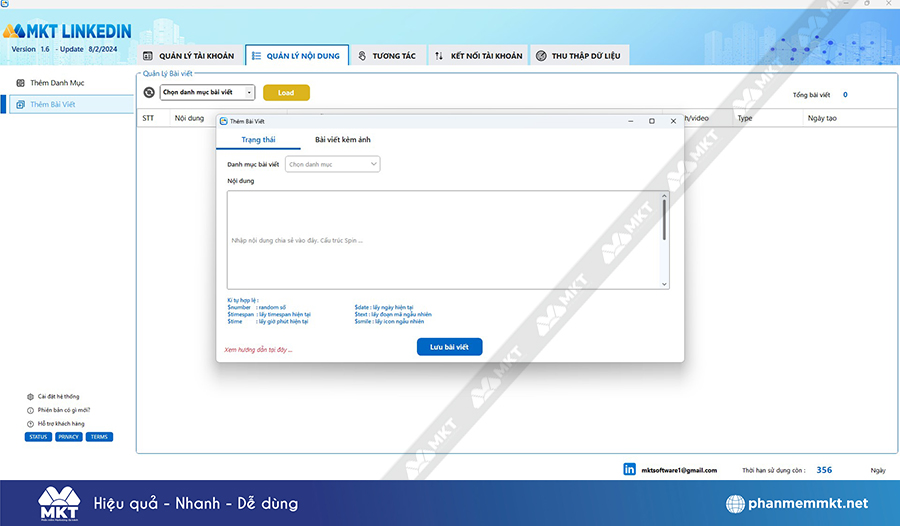Screen dimensions: 900x526
Task: Click the yellow Load button
Action: click(x=286, y=92)
